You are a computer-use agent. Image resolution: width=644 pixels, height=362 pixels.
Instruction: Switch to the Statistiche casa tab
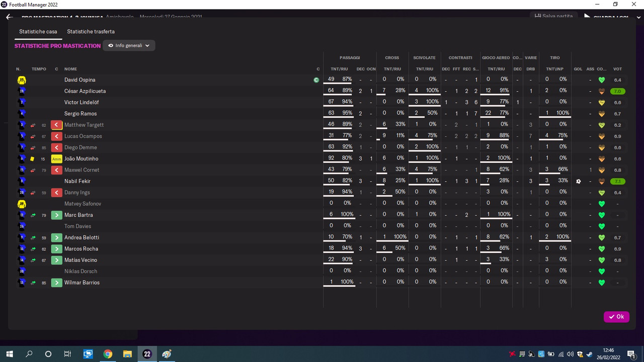[38, 32]
